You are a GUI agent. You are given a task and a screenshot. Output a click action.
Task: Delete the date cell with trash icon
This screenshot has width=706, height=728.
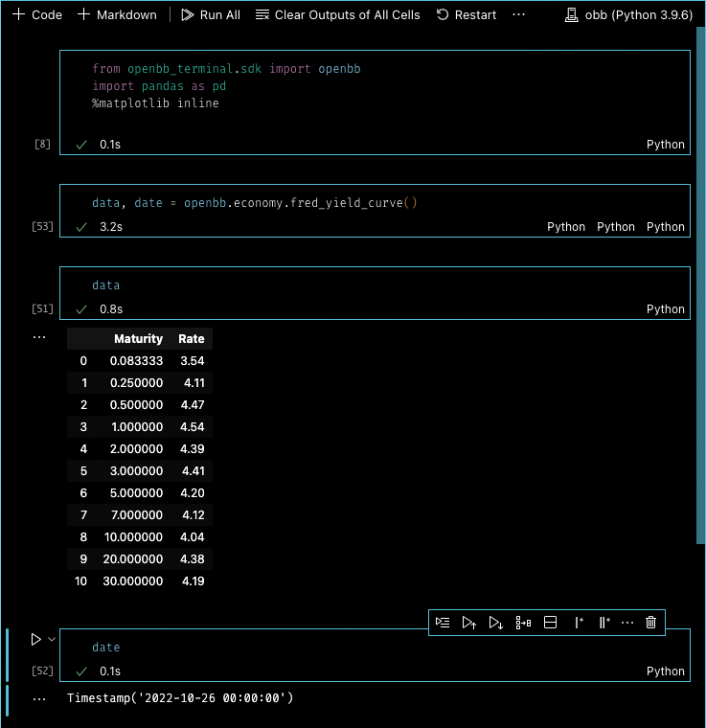[x=650, y=622]
